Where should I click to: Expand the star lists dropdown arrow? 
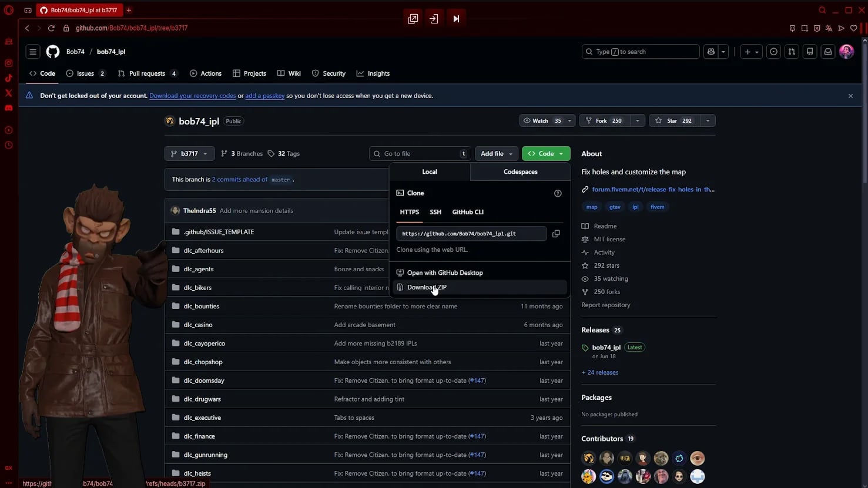pos(708,120)
